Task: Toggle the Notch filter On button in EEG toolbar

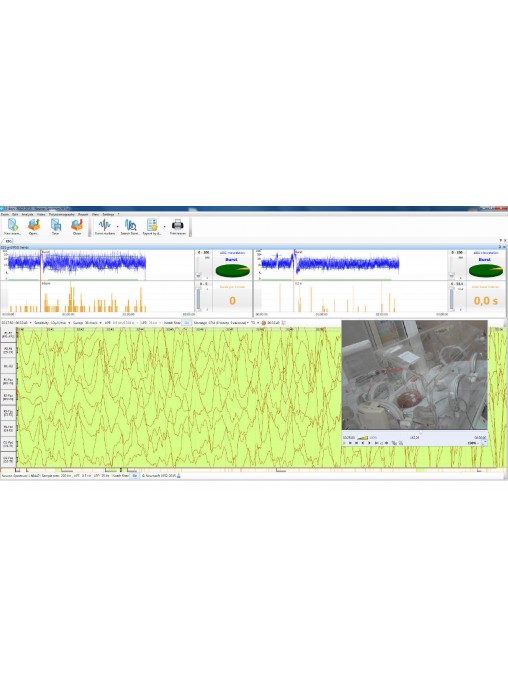Action: click(187, 323)
